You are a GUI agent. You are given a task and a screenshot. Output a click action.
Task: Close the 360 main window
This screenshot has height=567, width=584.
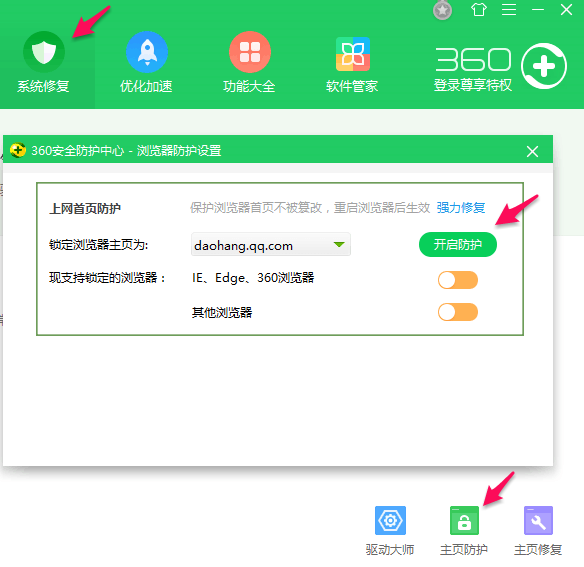click(x=566, y=10)
